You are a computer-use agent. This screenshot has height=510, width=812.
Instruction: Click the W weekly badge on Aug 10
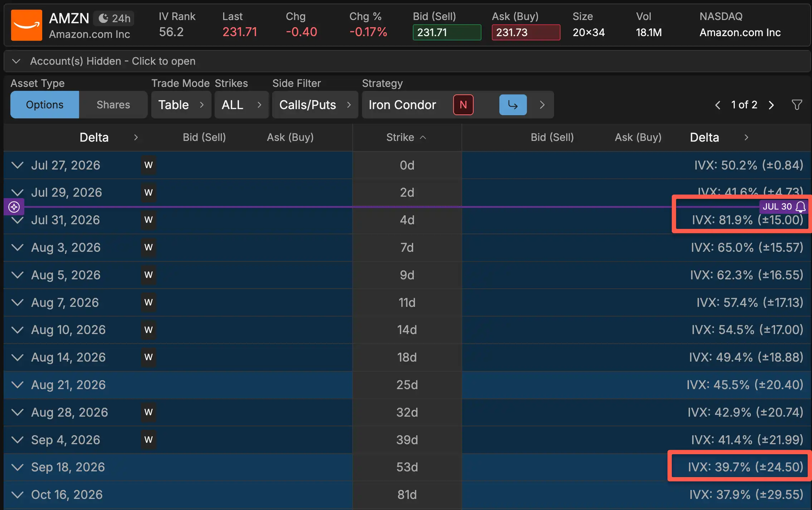(x=148, y=330)
